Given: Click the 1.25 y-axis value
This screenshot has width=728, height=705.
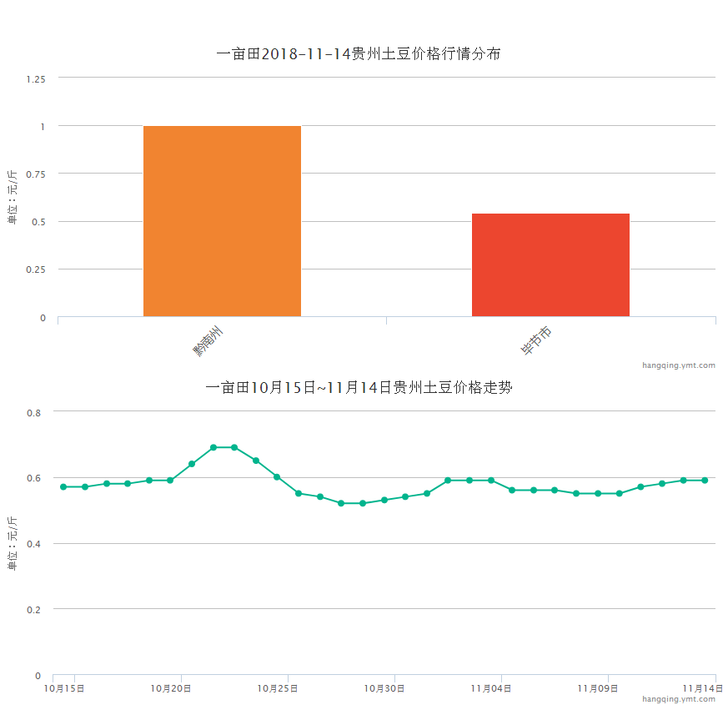Looking at the screenshot, I should (36, 79).
